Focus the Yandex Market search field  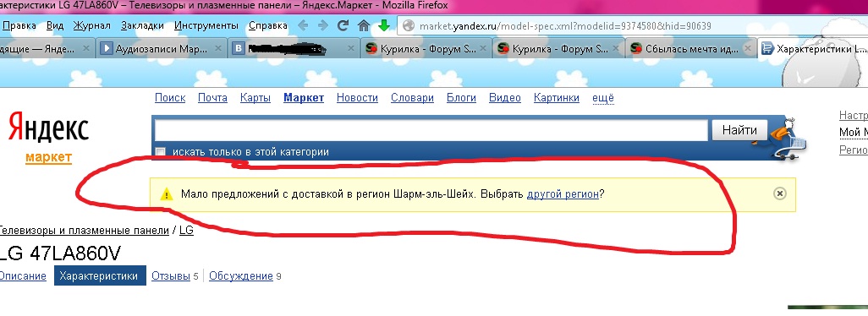click(431, 130)
